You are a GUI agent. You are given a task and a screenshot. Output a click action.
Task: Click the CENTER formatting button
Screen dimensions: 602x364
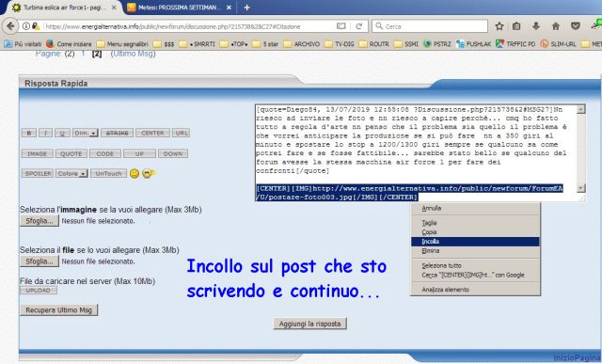point(152,133)
